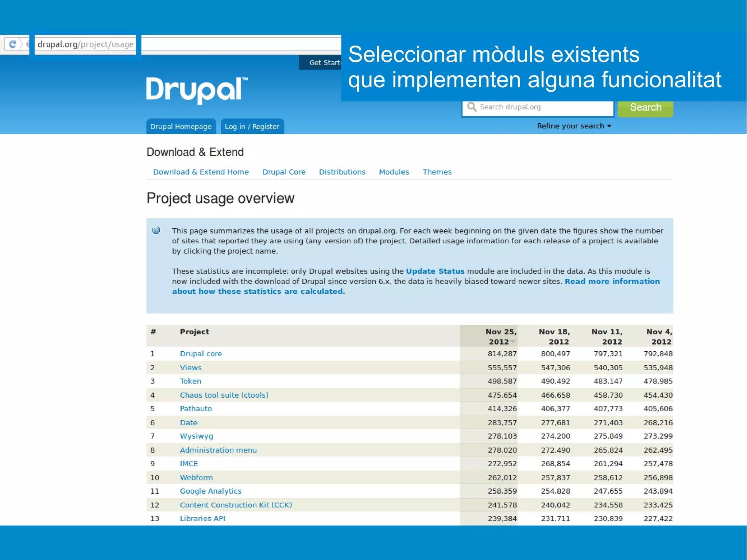Select the value 234,558 in CCK row
This screenshot has height=560, width=747.
point(608,505)
